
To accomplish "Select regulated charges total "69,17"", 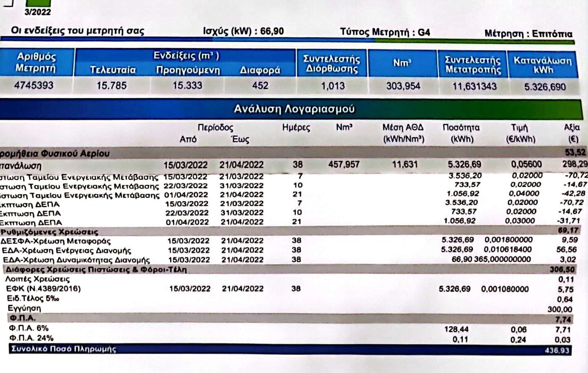I will click(568, 231).
